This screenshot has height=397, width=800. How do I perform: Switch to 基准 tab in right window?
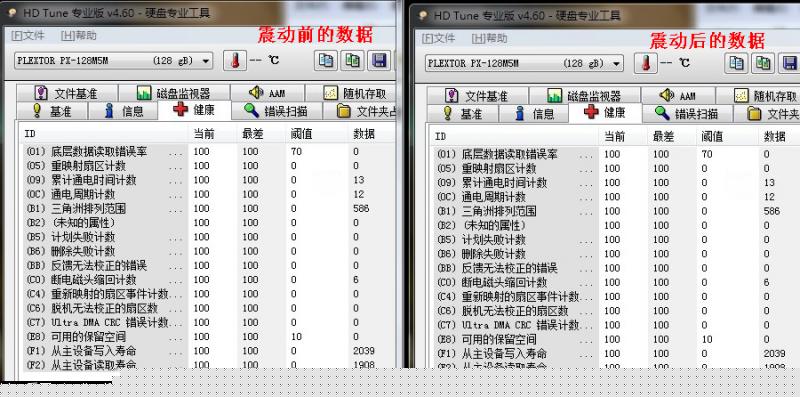463,114
